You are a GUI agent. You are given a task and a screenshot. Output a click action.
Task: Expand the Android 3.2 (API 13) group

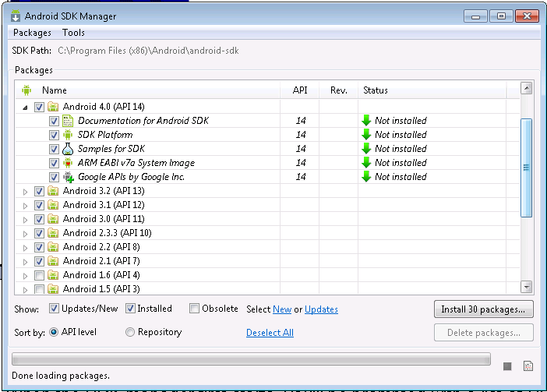(x=25, y=191)
